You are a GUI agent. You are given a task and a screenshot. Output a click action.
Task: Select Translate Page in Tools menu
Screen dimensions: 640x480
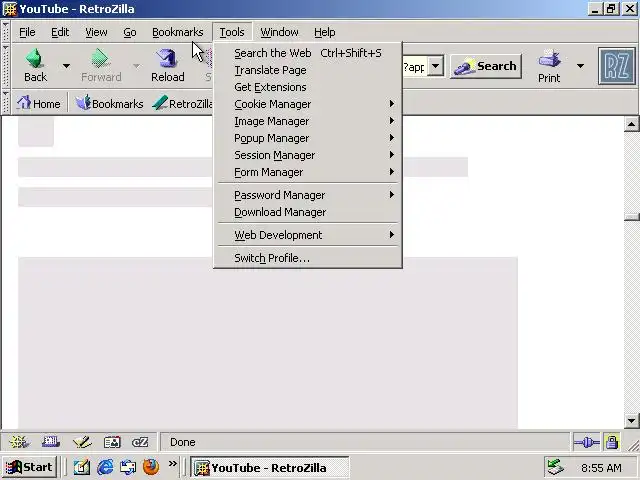click(x=308, y=70)
